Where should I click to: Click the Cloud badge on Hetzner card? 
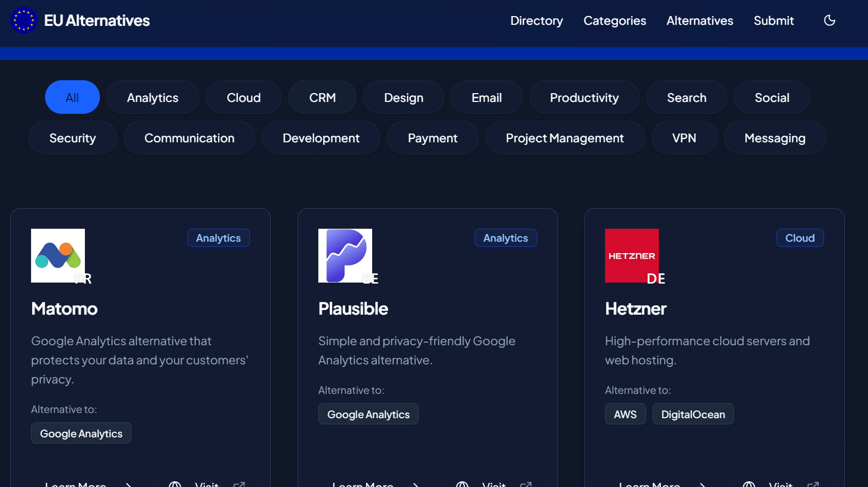(800, 238)
